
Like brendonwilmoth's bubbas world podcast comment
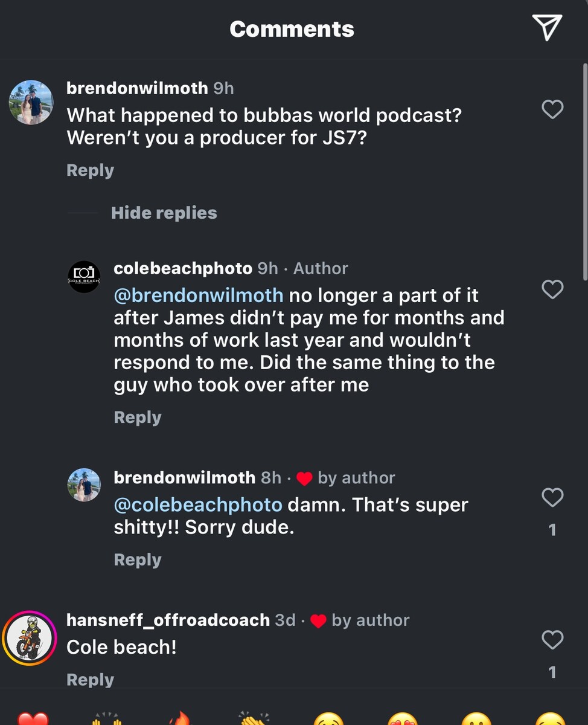(x=552, y=109)
